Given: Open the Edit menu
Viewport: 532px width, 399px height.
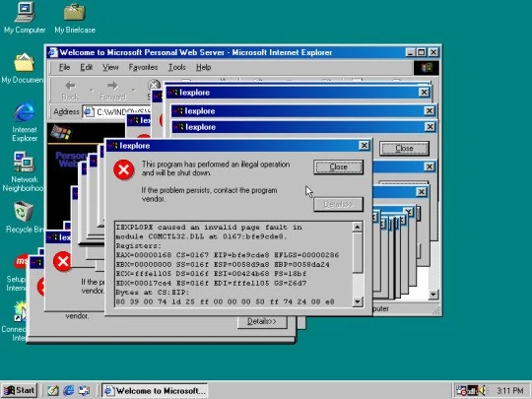Looking at the screenshot, I should [x=86, y=67].
